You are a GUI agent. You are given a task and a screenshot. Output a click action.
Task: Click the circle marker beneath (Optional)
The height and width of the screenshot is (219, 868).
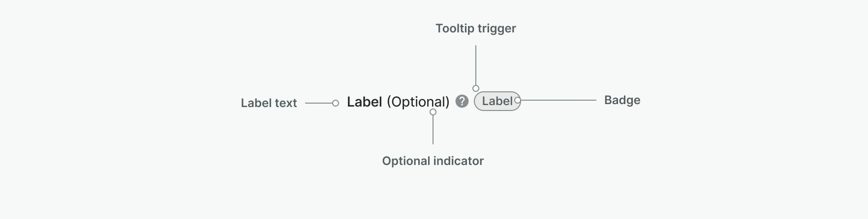(433, 112)
